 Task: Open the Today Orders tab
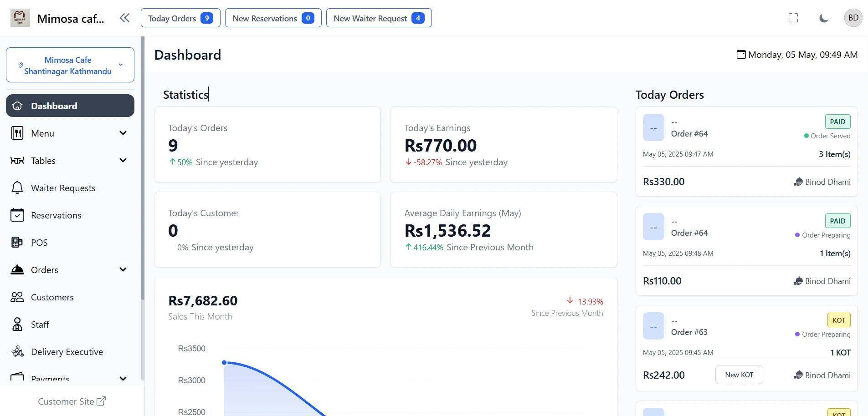click(x=180, y=18)
